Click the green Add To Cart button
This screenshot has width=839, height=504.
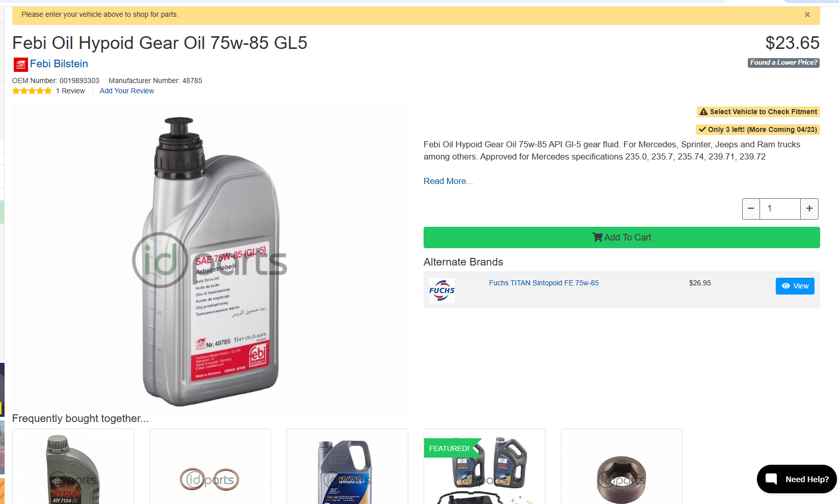tap(622, 237)
